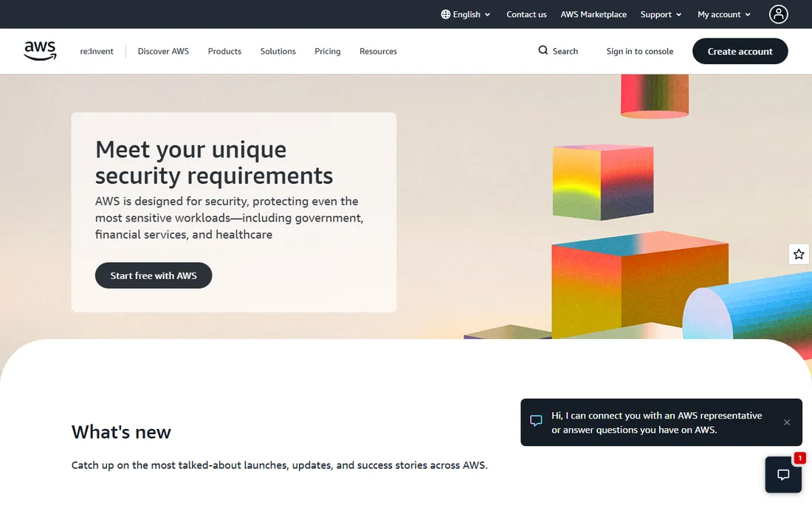Viewport: 812px width, 508px height.
Task: Open the re:Invent nav item
Action: (x=96, y=51)
